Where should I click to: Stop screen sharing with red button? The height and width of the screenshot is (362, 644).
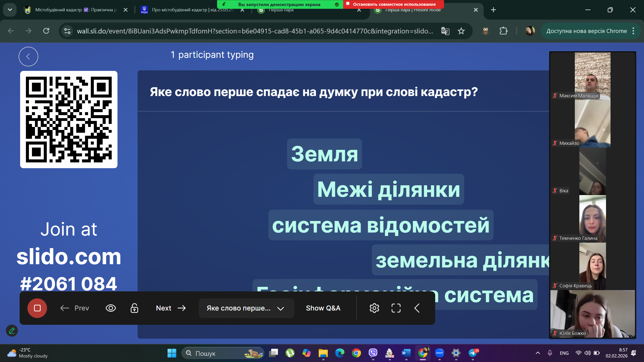pos(393,4)
